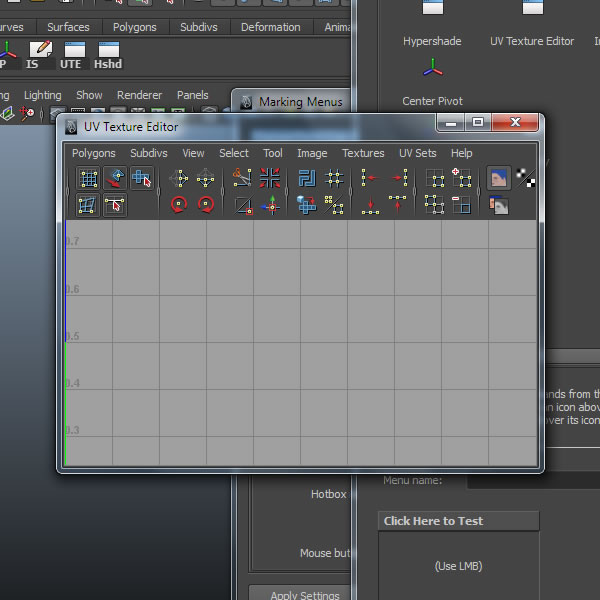Align UVs to maximum V

398,205
